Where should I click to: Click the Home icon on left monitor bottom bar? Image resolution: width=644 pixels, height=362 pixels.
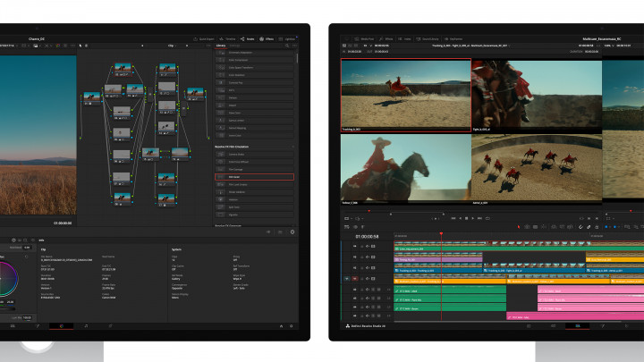coord(282,326)
